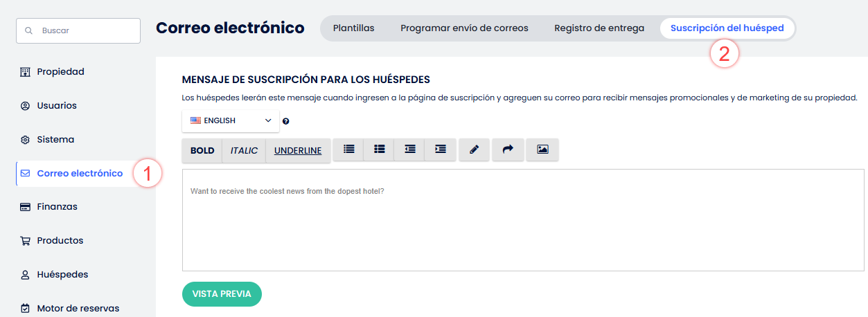Click the Usuarios person icon
Image resolution: width=868 pixels, height=317 pixels.
point(25,106)
